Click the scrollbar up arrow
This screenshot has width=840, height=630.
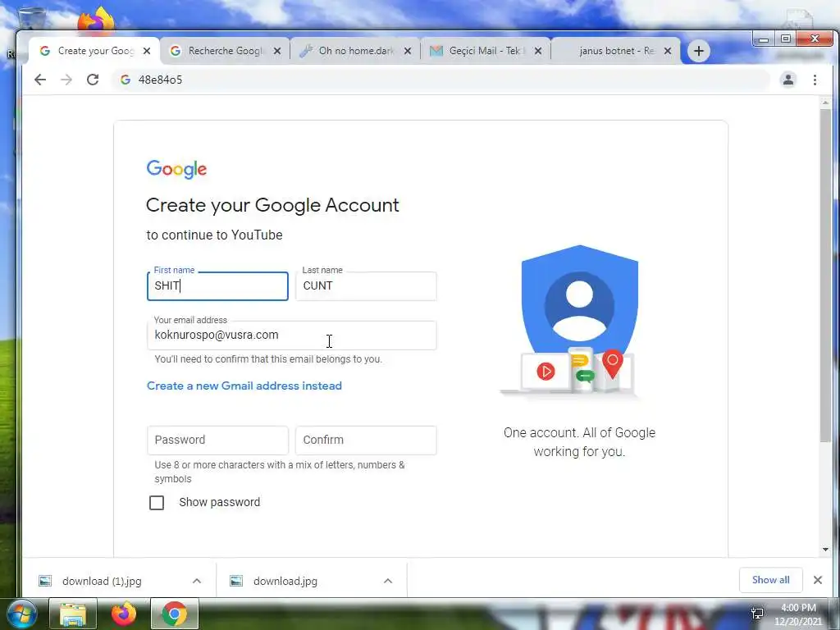825,102
